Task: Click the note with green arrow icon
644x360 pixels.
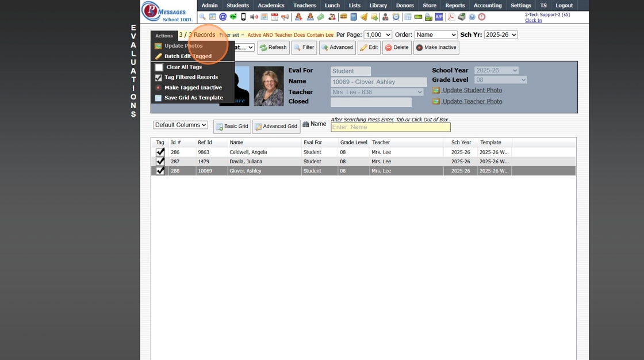Action: pos(374,17)
